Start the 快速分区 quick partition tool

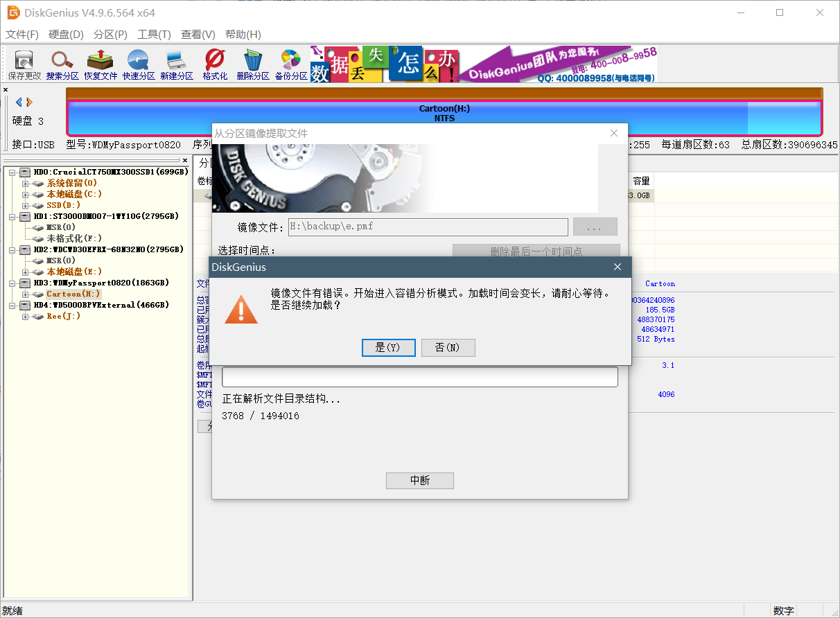coord(139,65)
